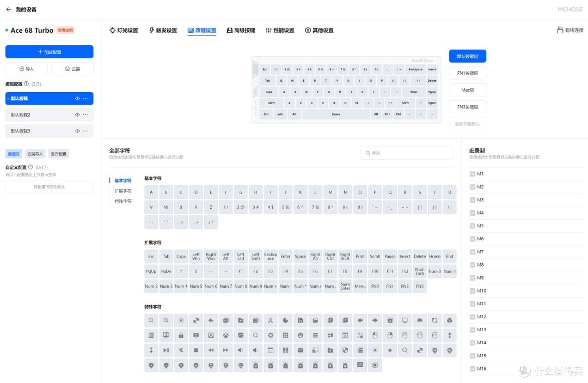Pick the envelope mail special key
The image size is (588, 383).
[x=301, y=350]
